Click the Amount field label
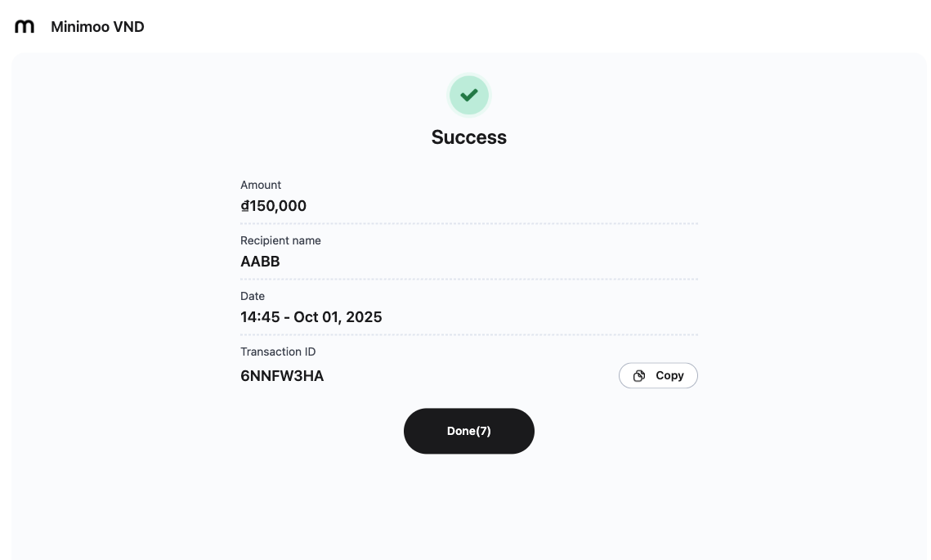The height and width of the screenshot is (560, 931). point(260,185)
